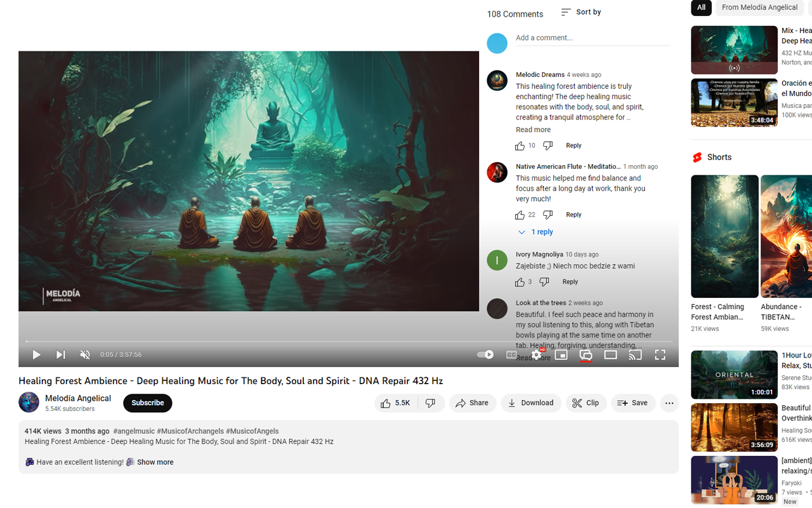Open Look at the trees avatar
This screenshot has width=812, height=508.
(497, 309)
